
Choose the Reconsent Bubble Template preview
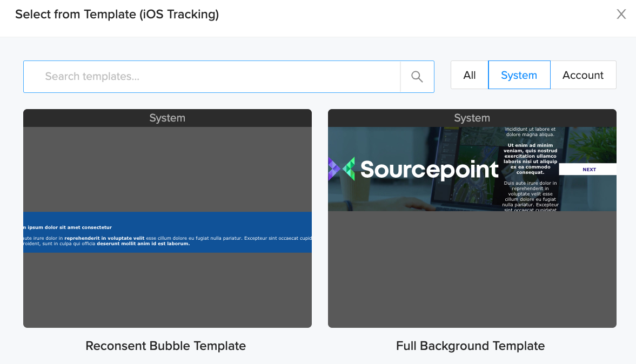coord(168,219)
